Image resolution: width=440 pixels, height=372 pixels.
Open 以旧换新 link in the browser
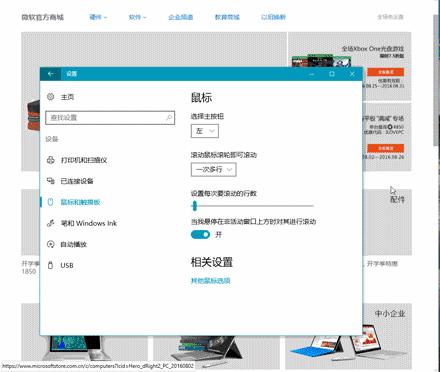point(273,17)
